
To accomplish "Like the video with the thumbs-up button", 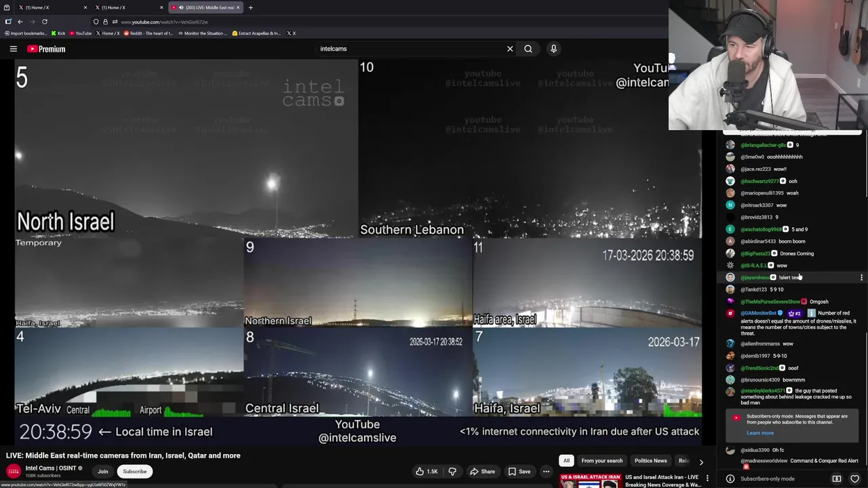I will tap(427, 472).
